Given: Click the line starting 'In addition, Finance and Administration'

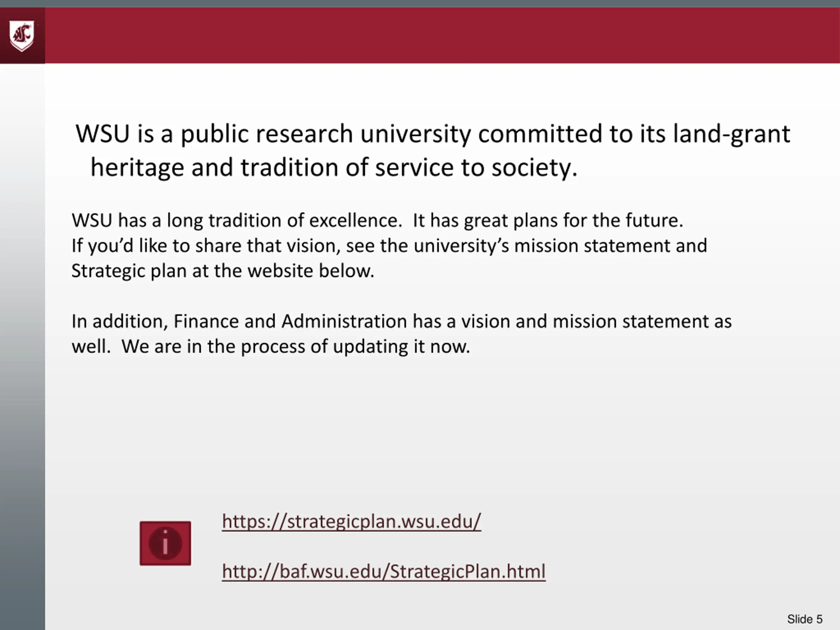Looking at the screenshot, I should pos(401,321).
